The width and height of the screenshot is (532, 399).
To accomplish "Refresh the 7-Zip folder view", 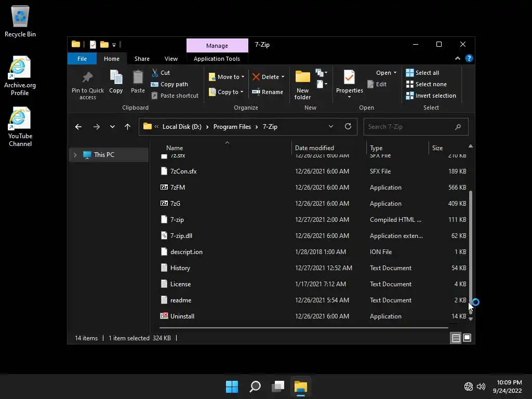I will coord(348,126).
